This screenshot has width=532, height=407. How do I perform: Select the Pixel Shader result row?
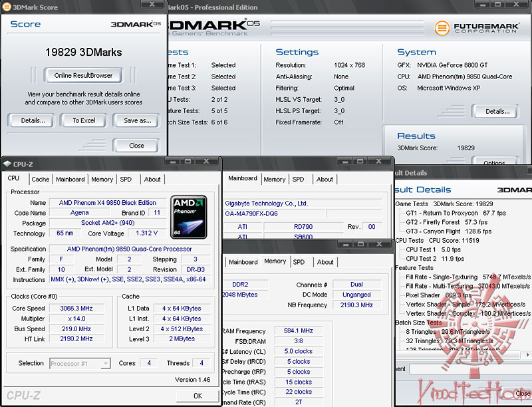[438, 295]
